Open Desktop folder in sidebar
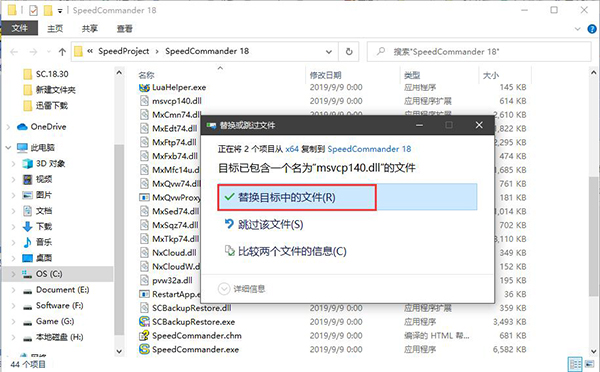The height and width of the screenshot is (372, 600). tap(44, 258)
